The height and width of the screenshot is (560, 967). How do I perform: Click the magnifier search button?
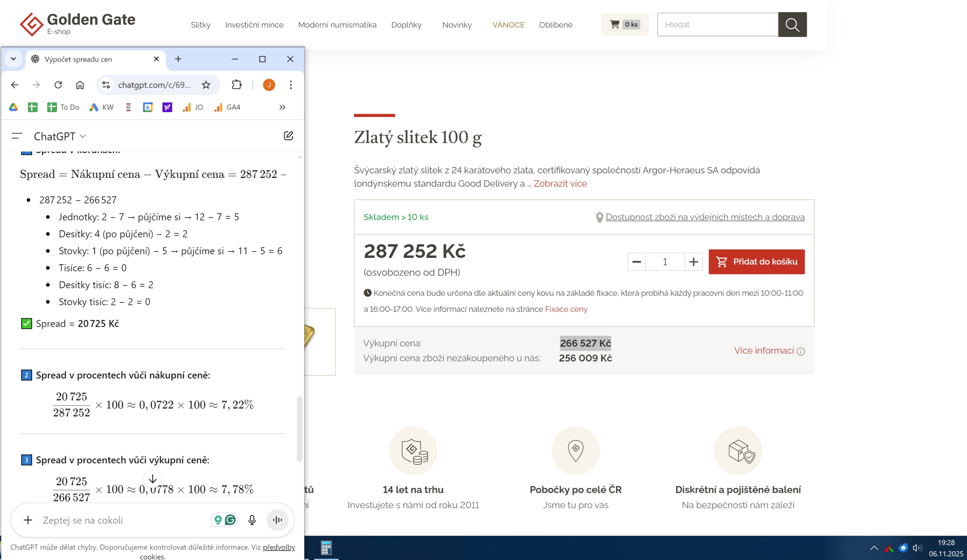[792, 25]
